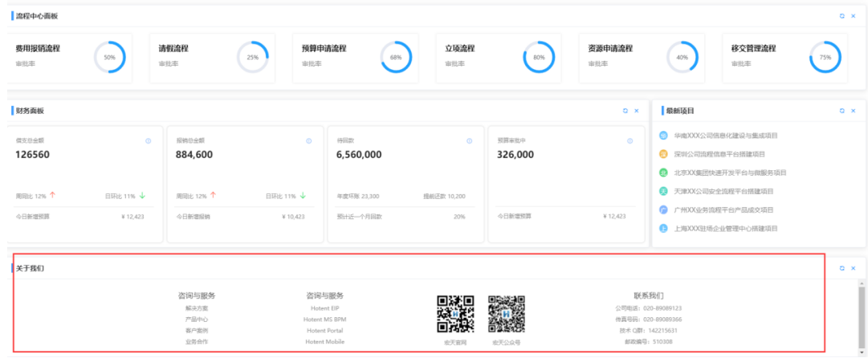Click the 广 avatar icon of 广州XX project
This screenshot has height=358, width=868.
pyautogui.click(x=664, y=210)
